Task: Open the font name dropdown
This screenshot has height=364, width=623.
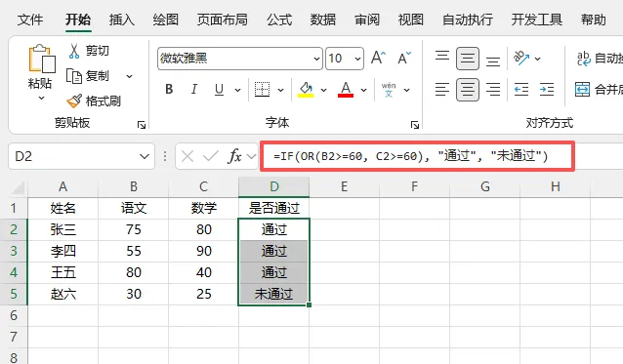Action: [x=316, y=59]
